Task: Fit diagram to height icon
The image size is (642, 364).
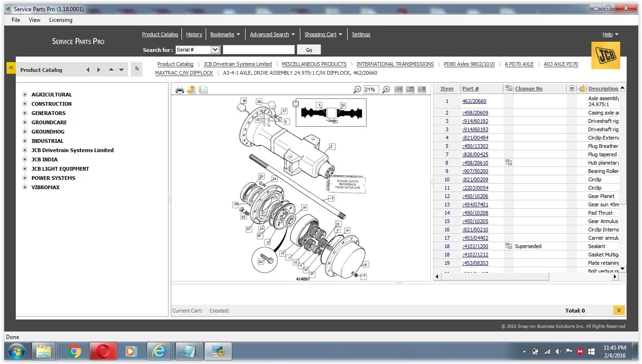Action: pyautogui.click(x=422, y=89)
